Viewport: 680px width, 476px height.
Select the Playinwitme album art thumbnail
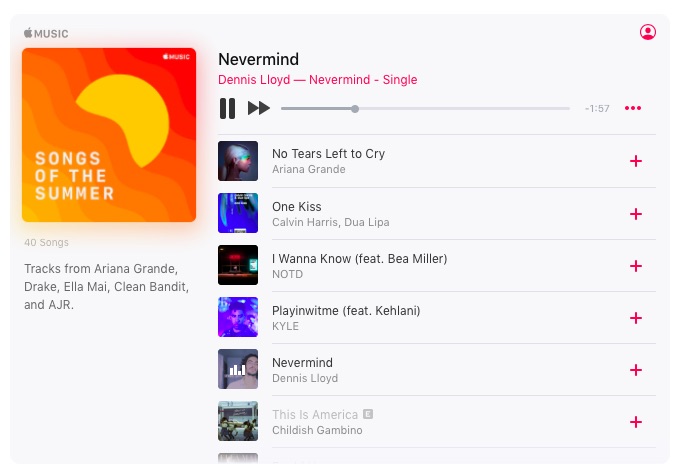(x=238, y=317)
